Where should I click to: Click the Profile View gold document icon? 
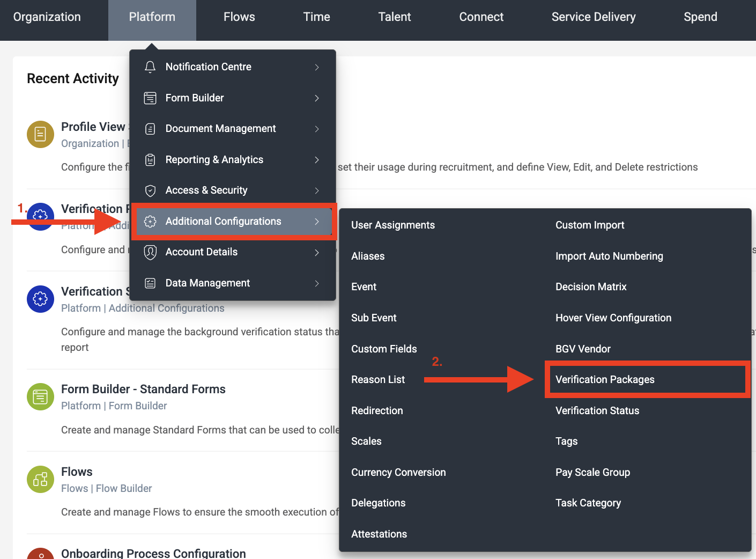point(40,134)
